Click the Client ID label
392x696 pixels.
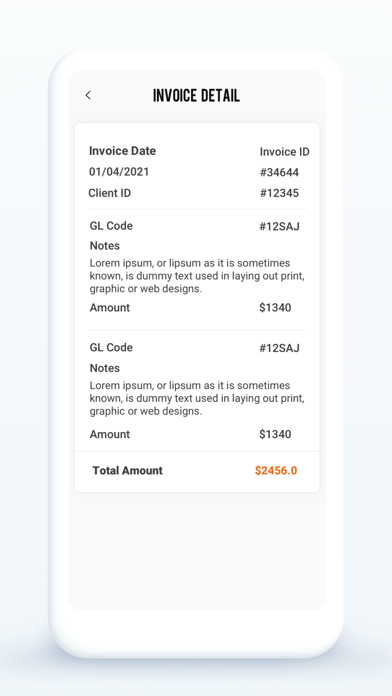click(x=110, y=193)
